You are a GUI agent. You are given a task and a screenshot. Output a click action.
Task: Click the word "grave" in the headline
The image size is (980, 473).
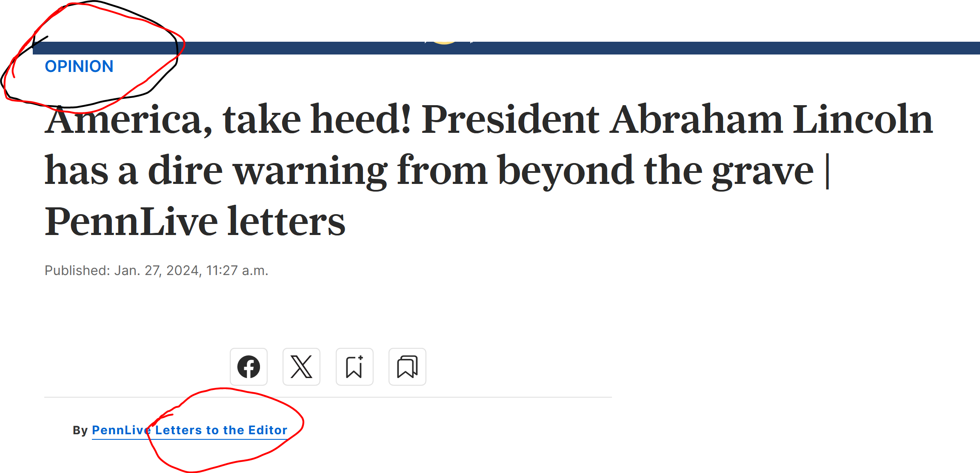click(763, 171)
